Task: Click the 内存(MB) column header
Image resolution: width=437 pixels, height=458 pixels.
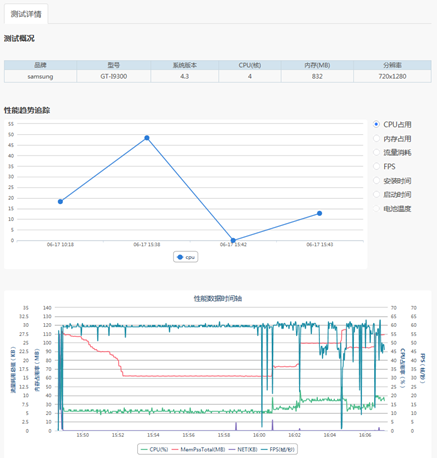Action: point(317,65)
